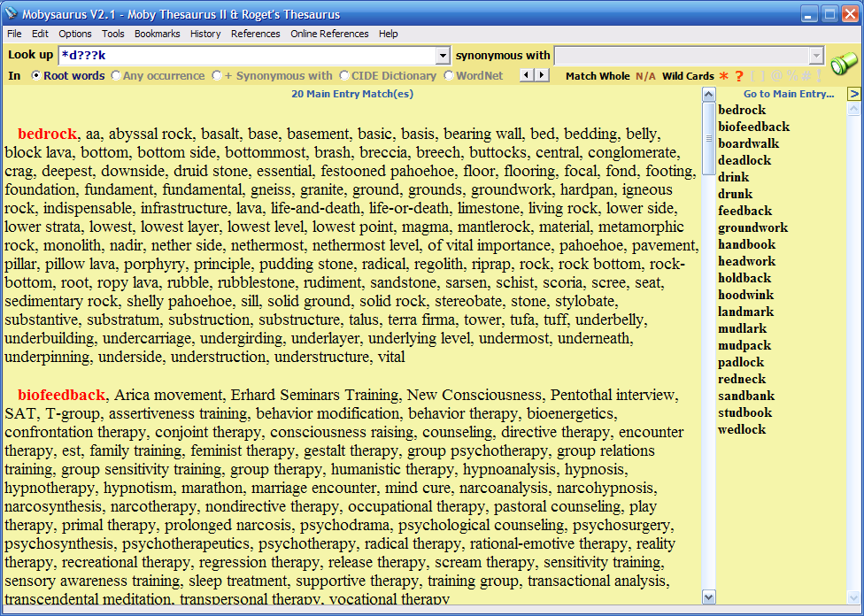Open the References menu

click(256, 34)
